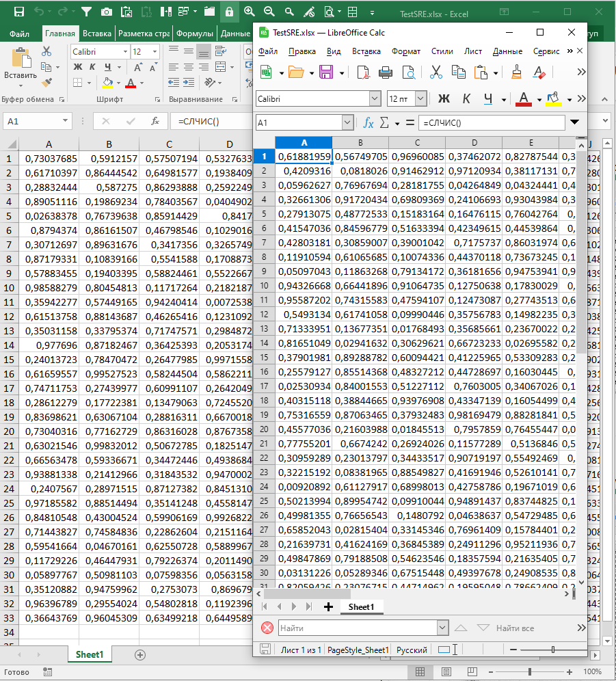Add a new sheet in Excel
This screenshot has height=681, width=616.
click(x=140, y=654)
